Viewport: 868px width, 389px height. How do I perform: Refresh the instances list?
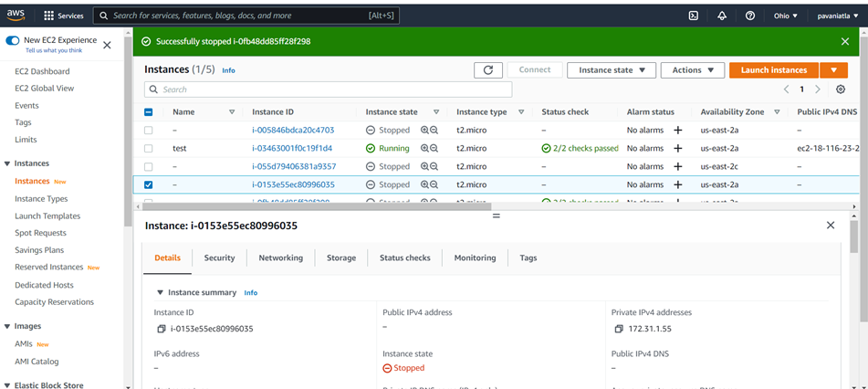488,69
